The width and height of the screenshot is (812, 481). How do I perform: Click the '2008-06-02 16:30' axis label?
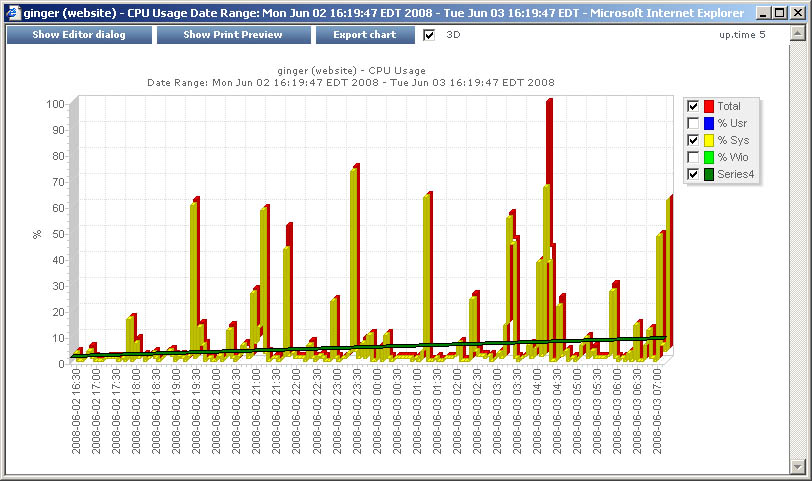click(76, 412)
